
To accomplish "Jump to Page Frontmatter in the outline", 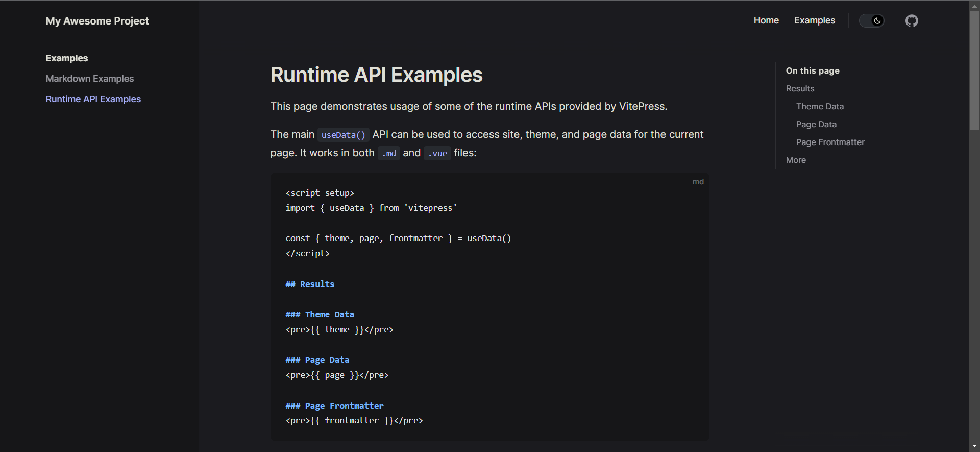I will [830, 142].
